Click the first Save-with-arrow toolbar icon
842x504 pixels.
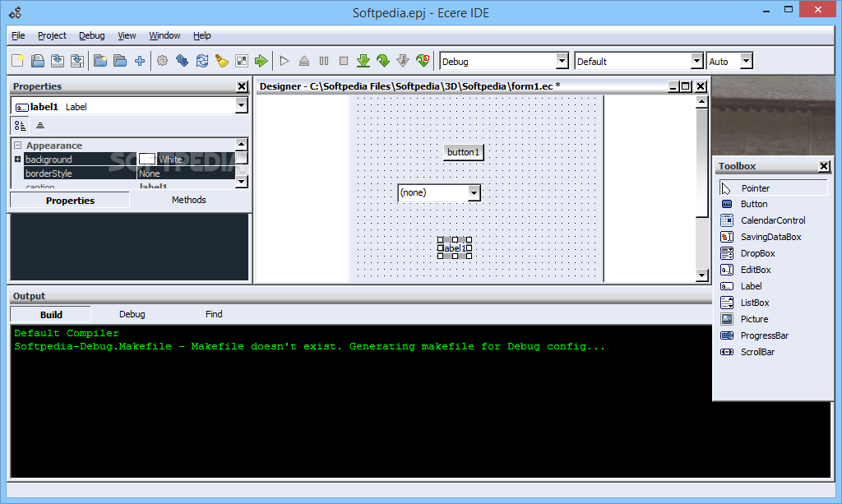coord(58,61)
